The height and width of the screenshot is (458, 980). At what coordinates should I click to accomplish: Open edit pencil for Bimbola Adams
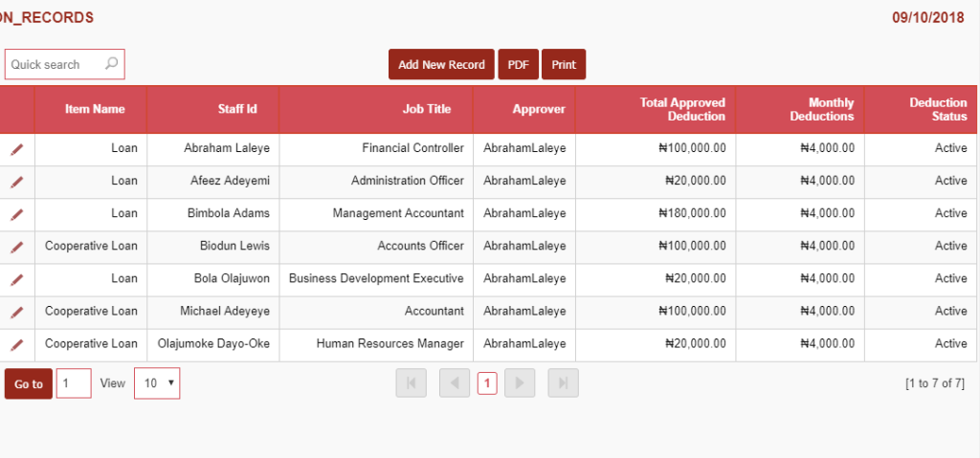click(16, 214)
